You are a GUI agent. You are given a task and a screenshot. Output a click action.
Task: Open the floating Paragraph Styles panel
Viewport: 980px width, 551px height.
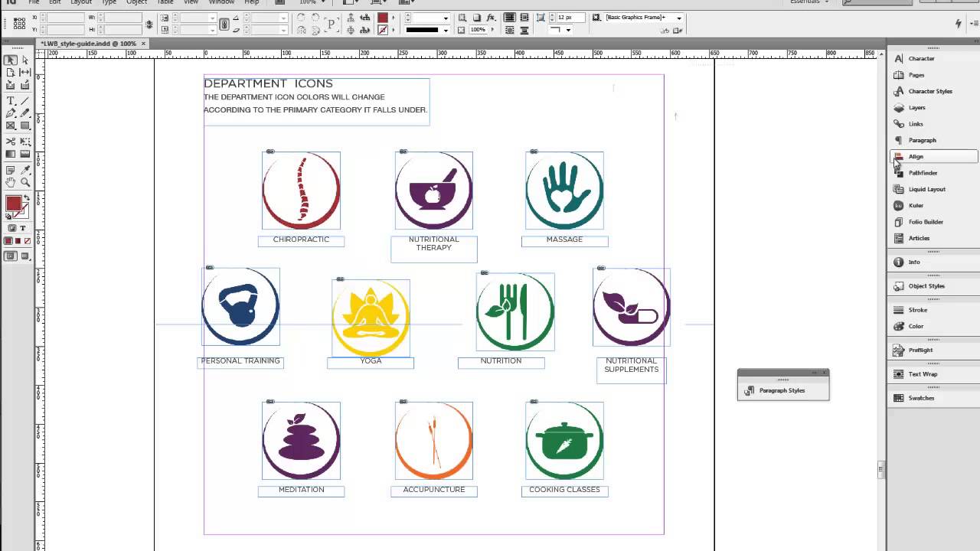(782, 390)
